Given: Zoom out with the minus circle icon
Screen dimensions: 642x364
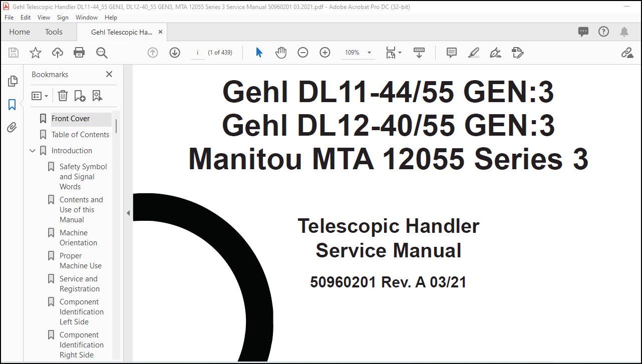Looking at the screenshot, I should 303,53.
